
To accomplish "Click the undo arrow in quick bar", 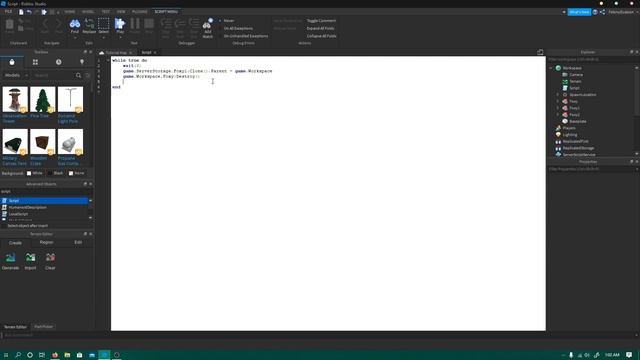I will 29,12.
